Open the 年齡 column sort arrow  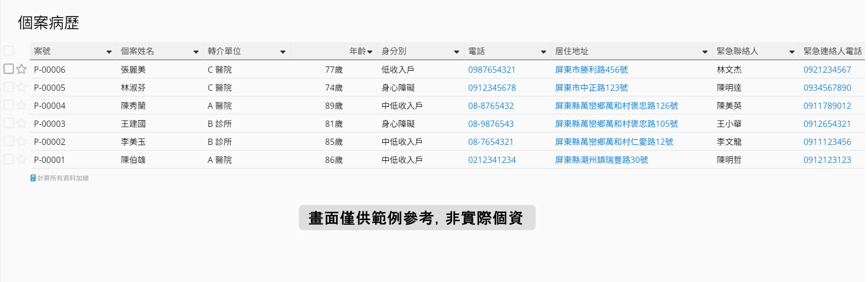370,52
